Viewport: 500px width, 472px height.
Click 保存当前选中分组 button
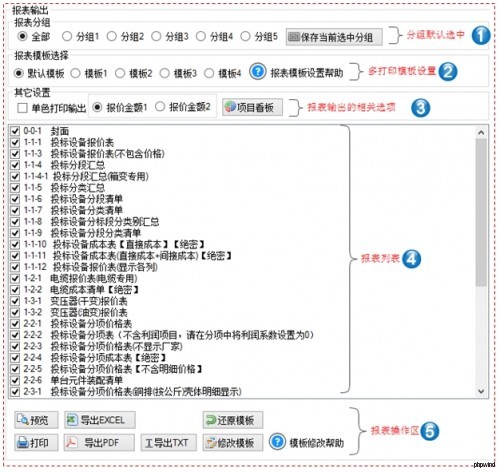tap(334, 37)
